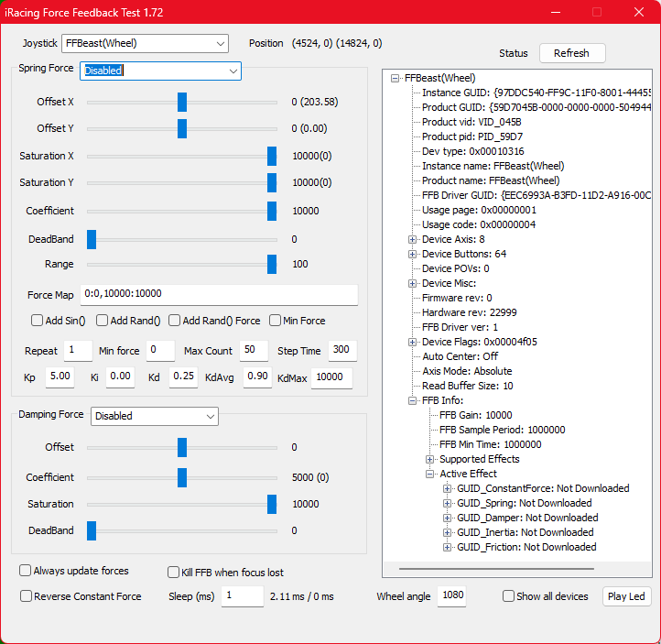Check Show all devices
This screenshot has width=661, height=644.
[x=508, y=596]
